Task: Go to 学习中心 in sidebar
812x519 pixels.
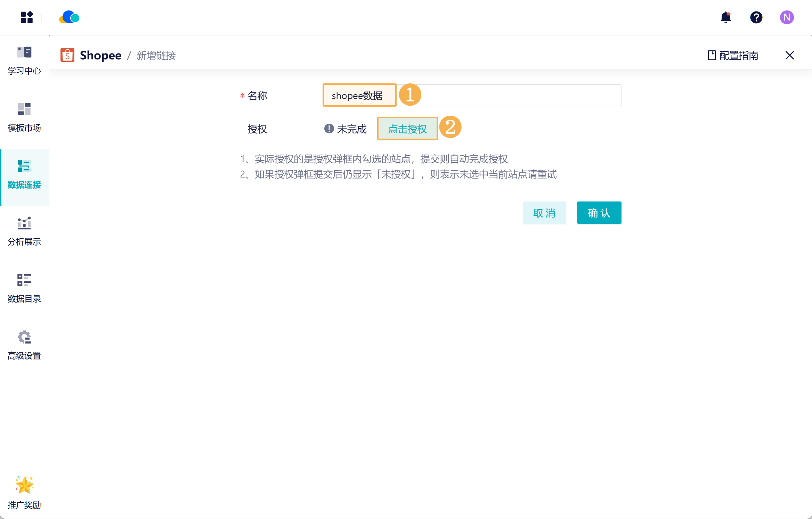Action: [x=24, y=61]
